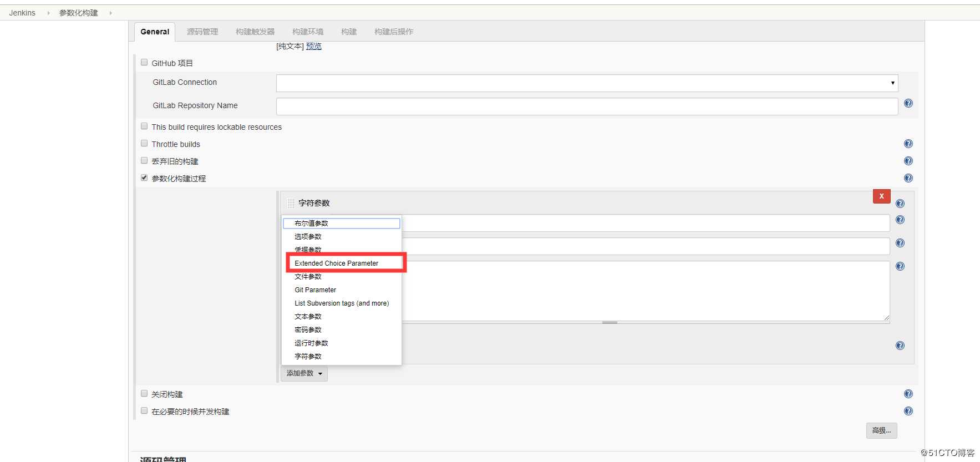Select 布尔值参数 from parameter menu
980x462 pixels.
pos(341,223)
